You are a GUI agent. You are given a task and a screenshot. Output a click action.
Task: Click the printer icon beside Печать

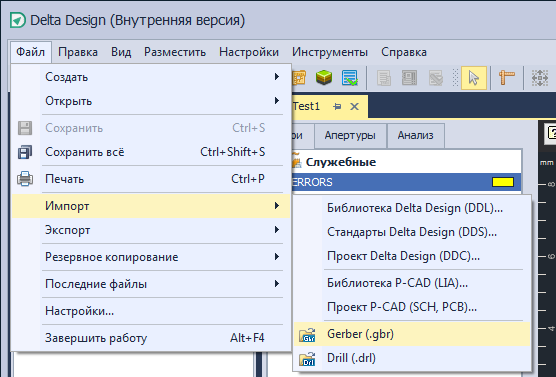click(x=25, y=179)
